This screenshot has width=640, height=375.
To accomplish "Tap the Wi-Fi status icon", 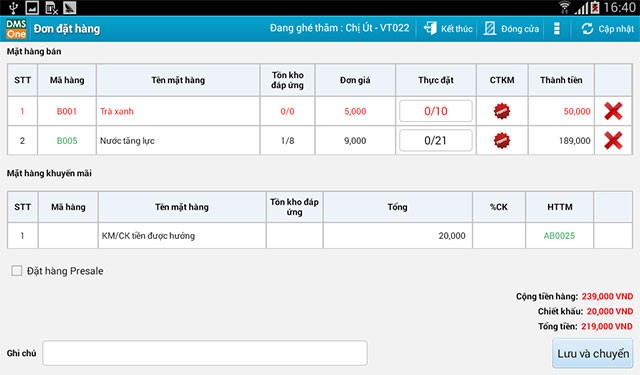I will coord(564,7).
